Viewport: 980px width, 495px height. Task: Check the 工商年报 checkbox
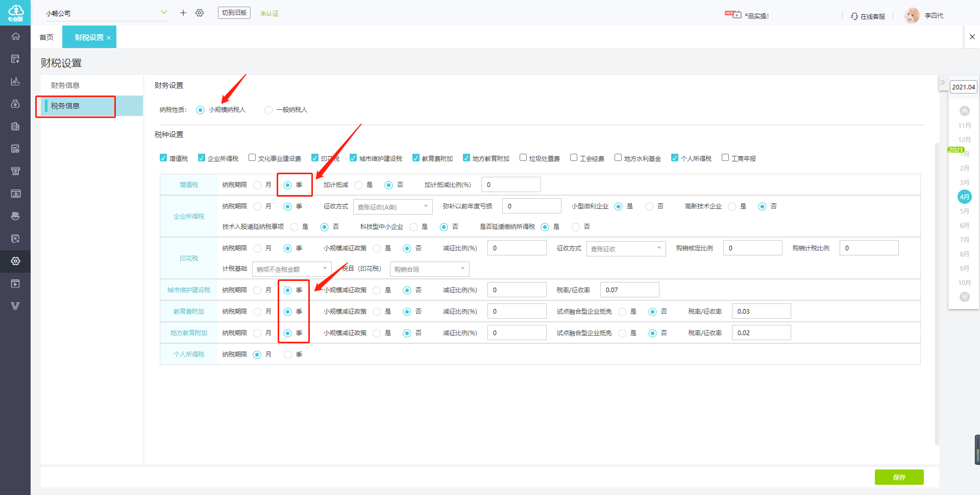725,158
